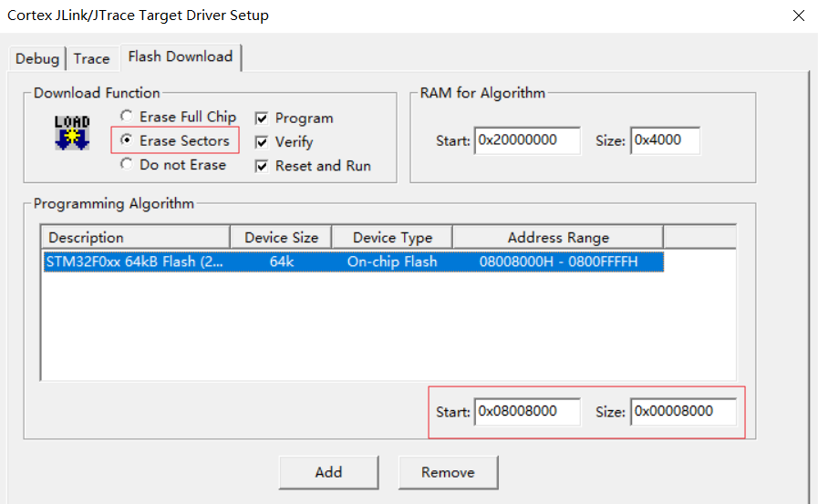The height and width of the screenshot is (504, 818).
Task: Click the LOAD download icon
Action: pos(72,133)
